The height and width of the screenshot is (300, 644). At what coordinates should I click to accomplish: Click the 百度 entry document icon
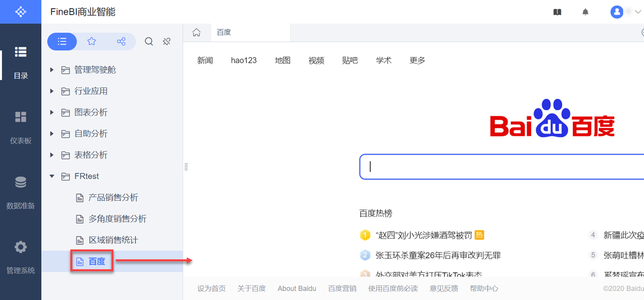pos(79,261)
